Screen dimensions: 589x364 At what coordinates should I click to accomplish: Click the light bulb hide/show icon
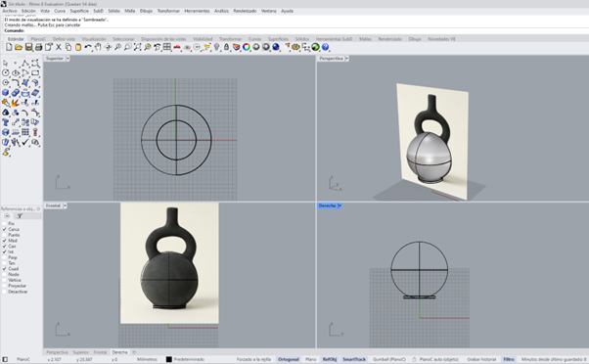217,47
